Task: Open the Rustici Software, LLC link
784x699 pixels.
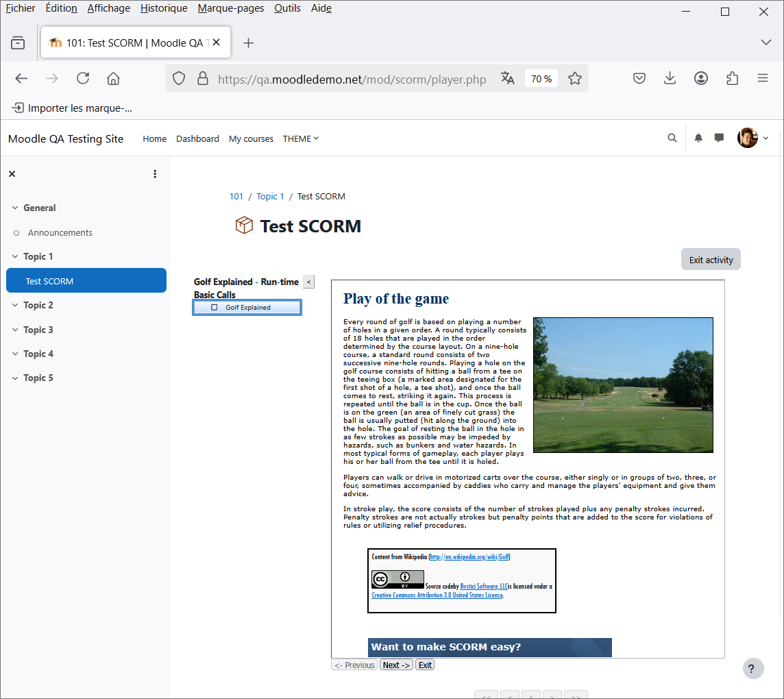Action: pos(483,587)
